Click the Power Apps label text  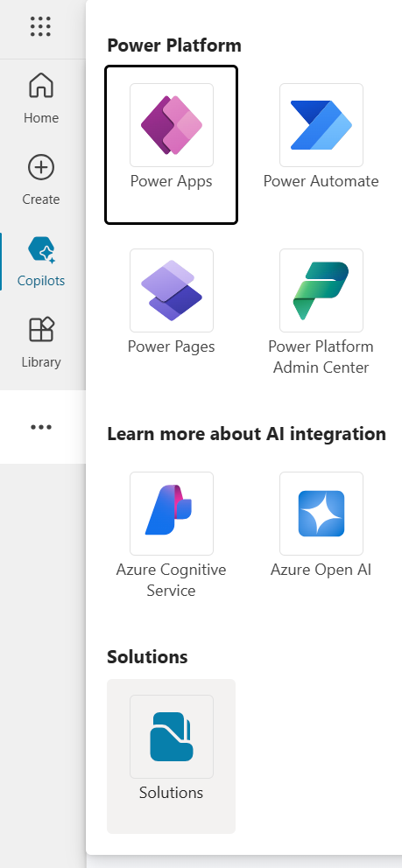tap(171, 182)
